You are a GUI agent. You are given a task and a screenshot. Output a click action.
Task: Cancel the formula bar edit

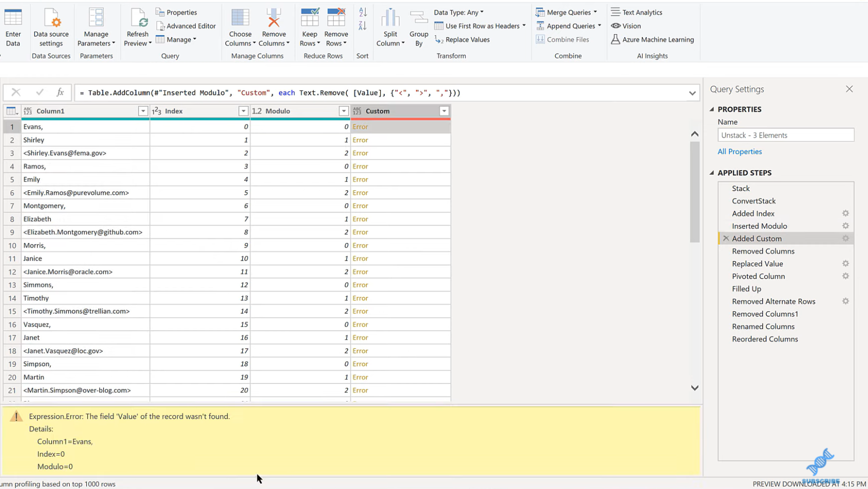click(16, 93)
